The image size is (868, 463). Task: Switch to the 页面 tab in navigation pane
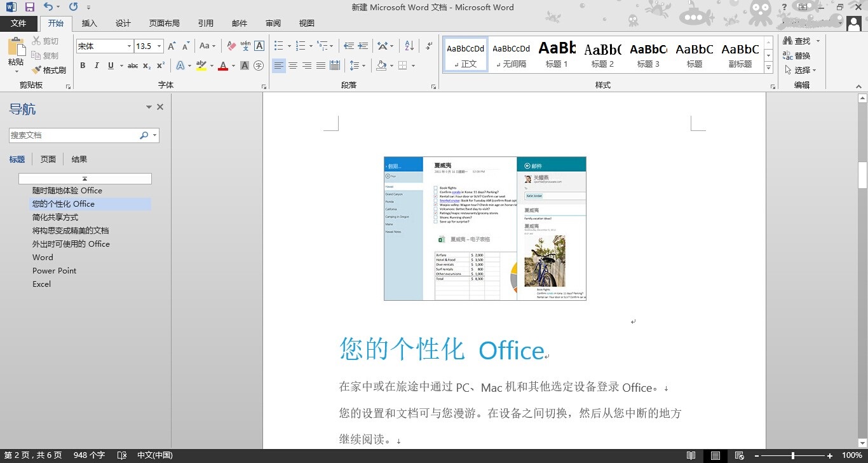click(48, 160)
